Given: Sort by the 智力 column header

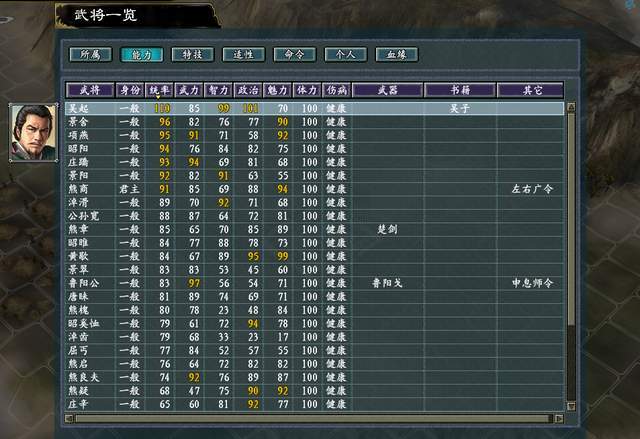Looking at the screenshot, I should 219,90.
